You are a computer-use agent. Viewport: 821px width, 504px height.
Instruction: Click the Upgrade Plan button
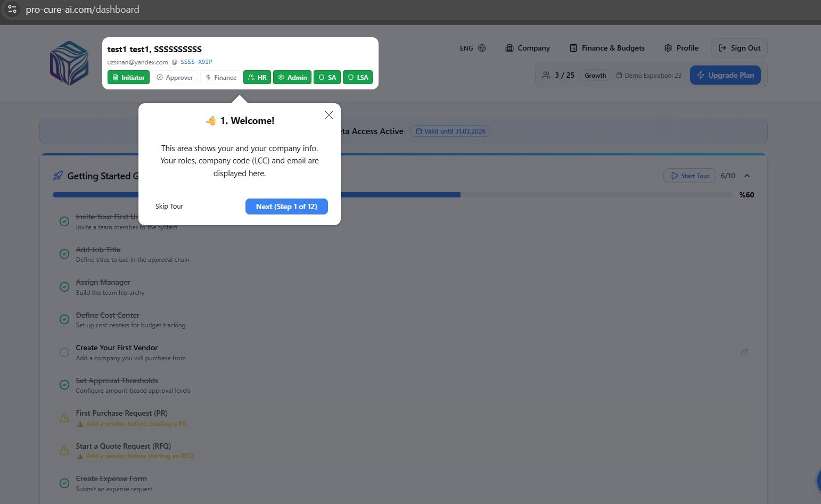725,75
